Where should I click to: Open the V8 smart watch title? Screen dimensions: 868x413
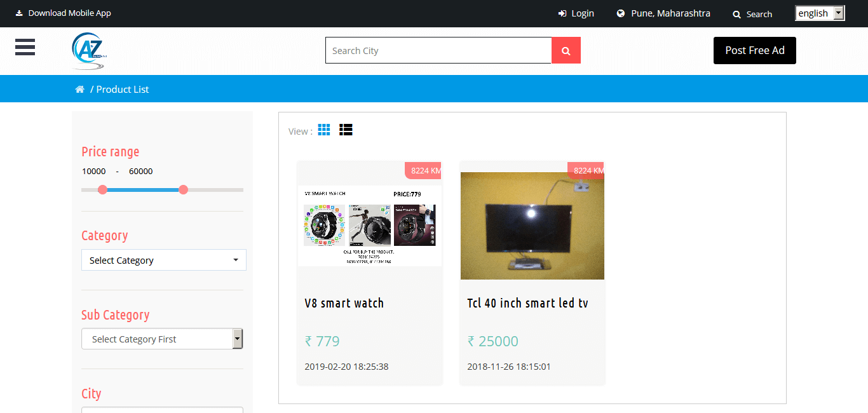click(344, 303)
